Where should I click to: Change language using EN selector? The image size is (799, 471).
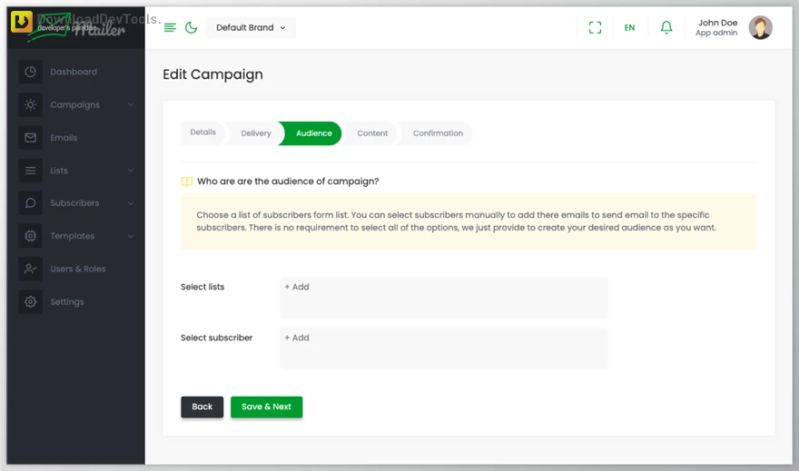coord(629,28)
